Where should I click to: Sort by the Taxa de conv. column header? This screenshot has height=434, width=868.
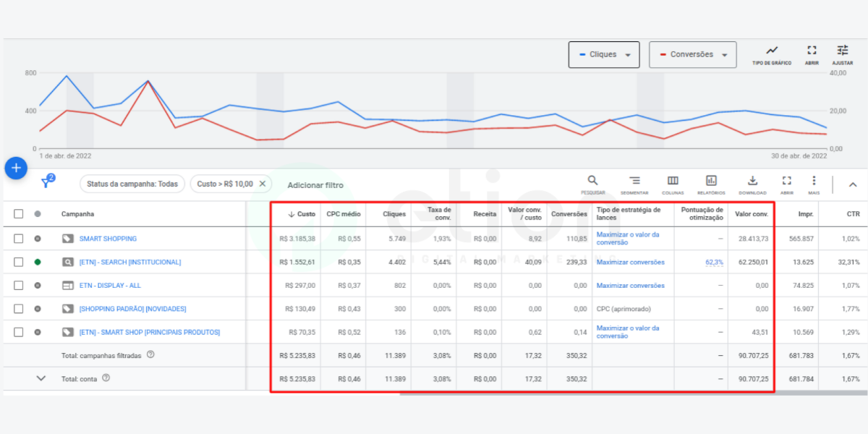(x=438, y=213)
